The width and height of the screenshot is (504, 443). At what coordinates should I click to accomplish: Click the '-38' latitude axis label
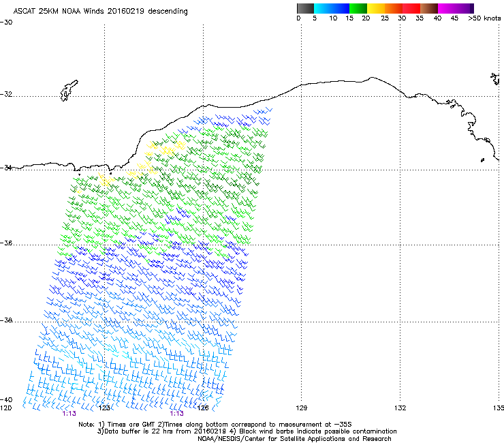tap(6, 320)
